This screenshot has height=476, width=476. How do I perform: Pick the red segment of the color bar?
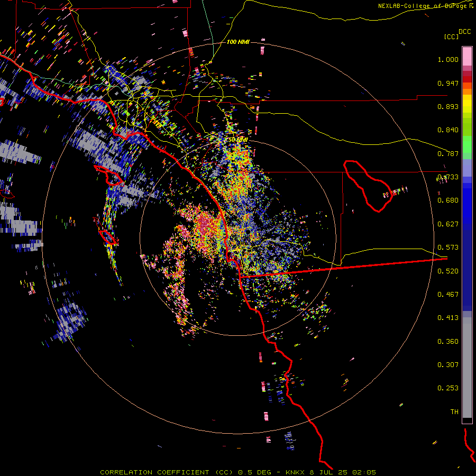tap(467, 79)
